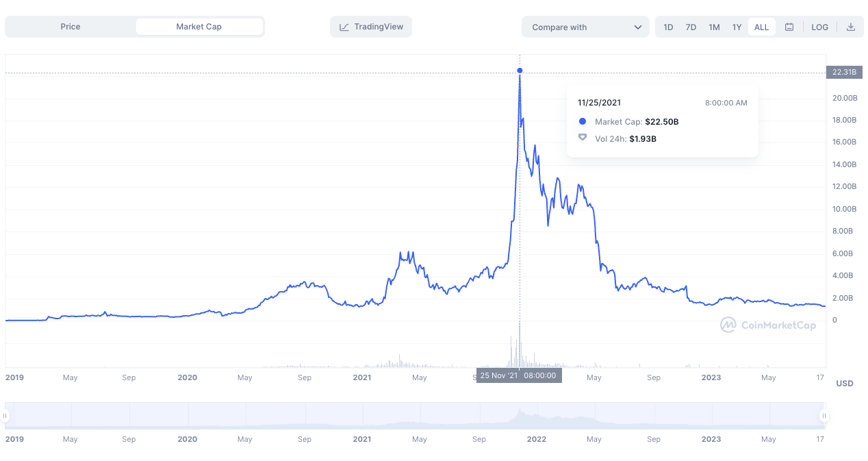Select the 7D time range
868x461 pixels.
coord(691,27)
